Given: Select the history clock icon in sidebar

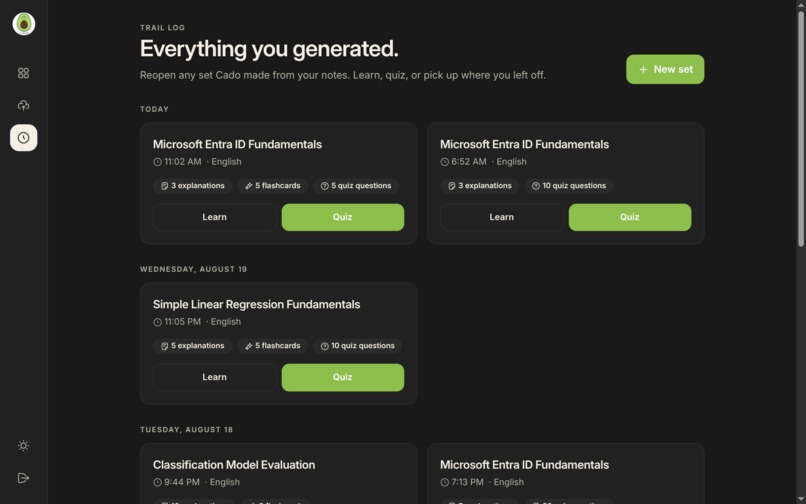Looking at the screenshot, I should [x=24, y=138].
